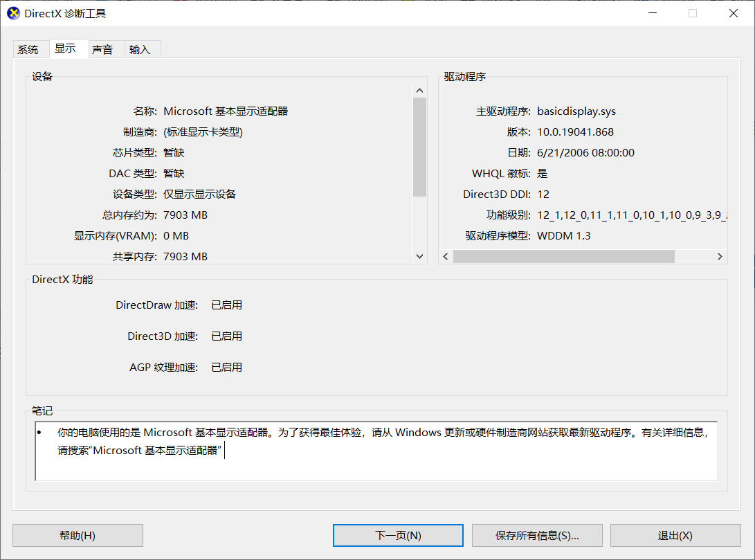Click the AGP 纹理加速 status 已启用
The width and height of the screenshot is (755, 560).
[x=227, y=368]
